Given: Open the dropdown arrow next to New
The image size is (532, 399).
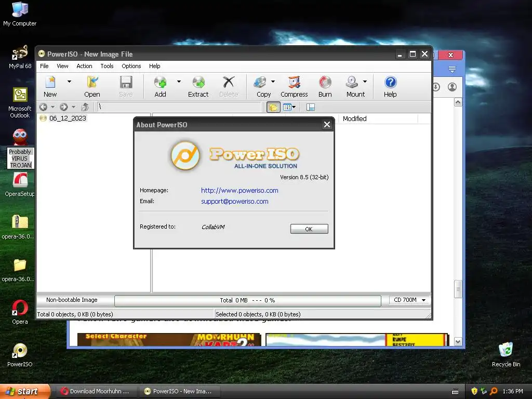Looking at the screenshot, I should click(69, 82).
